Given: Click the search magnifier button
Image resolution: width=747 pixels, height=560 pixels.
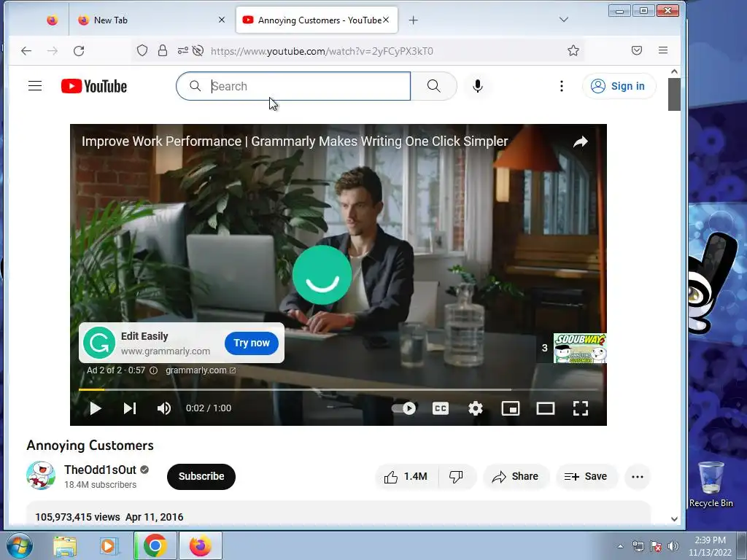Looking at the screenshot, I should [433, 86].
